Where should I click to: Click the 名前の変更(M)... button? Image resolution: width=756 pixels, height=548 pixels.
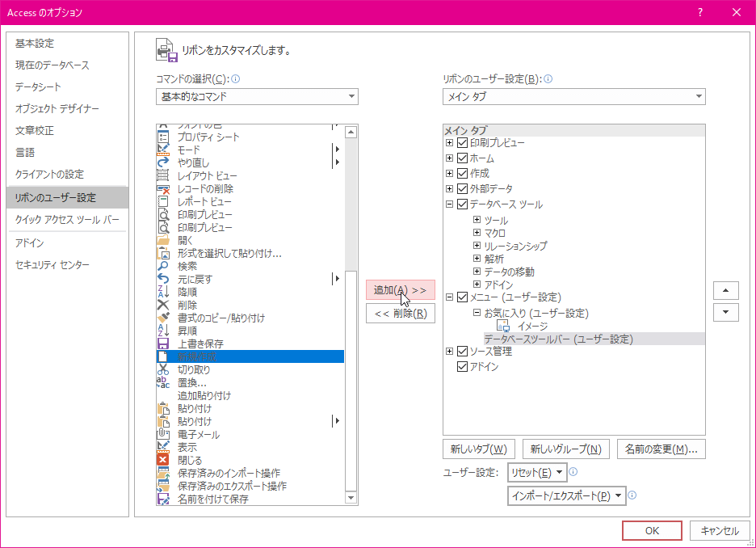pyautogui.click(x=661, y=449)
